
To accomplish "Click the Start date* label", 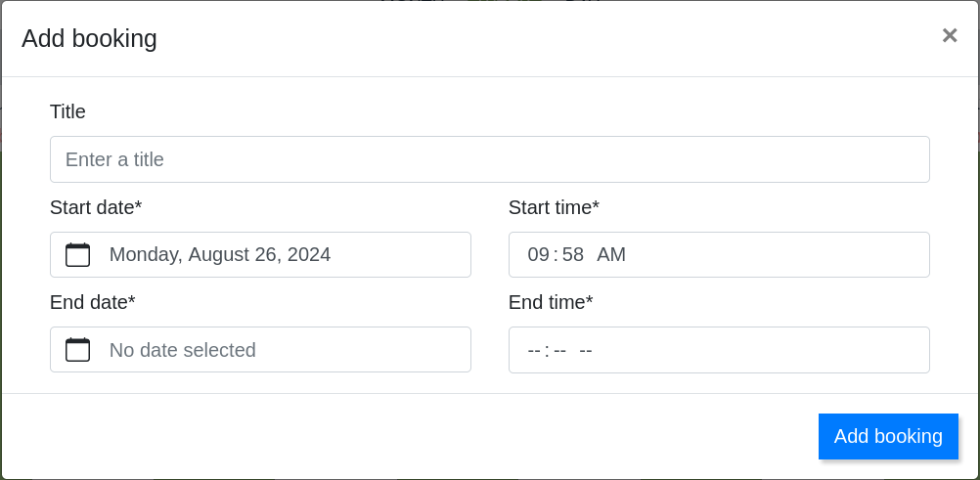I will pos(96,207).
